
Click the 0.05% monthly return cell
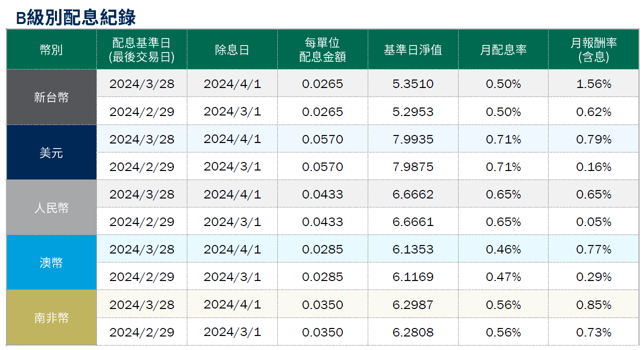tap(594, 222)
